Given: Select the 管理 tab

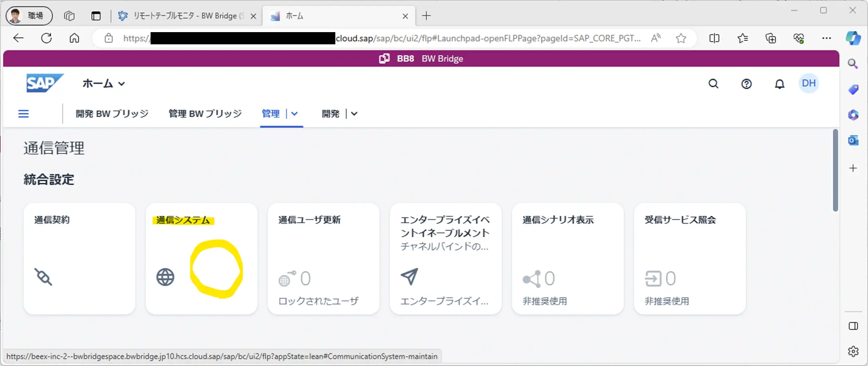Looking at the screenshot, I should [x=271, y=114].
